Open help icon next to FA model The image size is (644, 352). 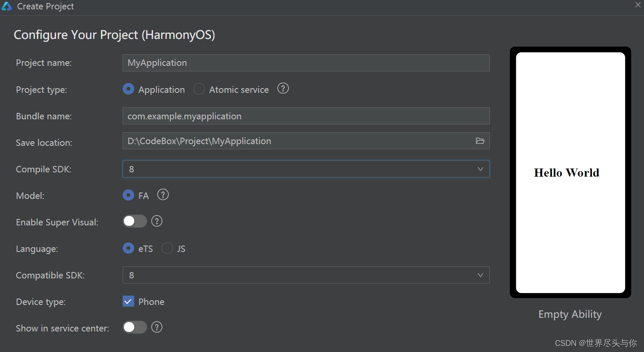163,195
